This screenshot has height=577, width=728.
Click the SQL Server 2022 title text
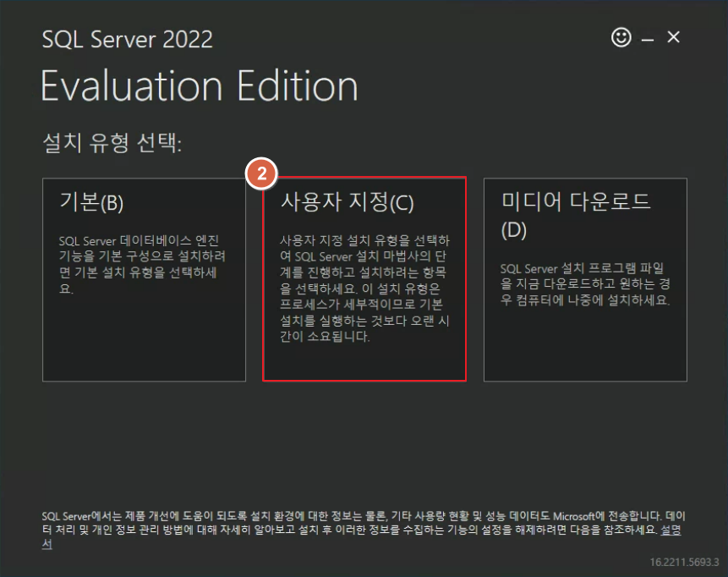tap(127, 39)
